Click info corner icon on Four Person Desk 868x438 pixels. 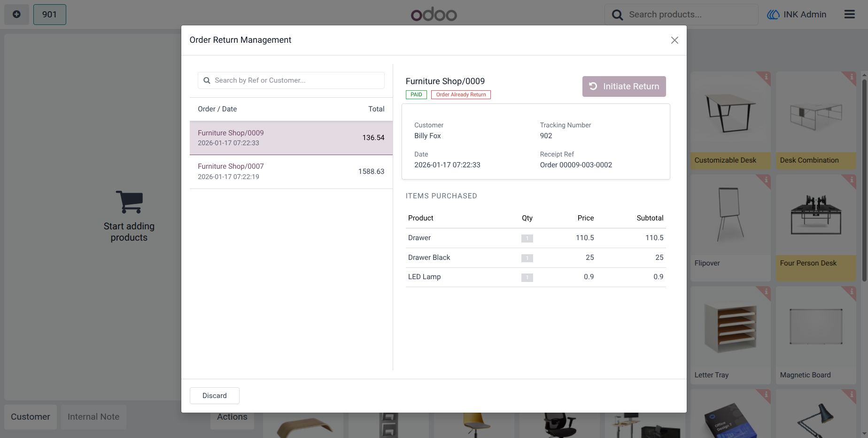point(851,180)
